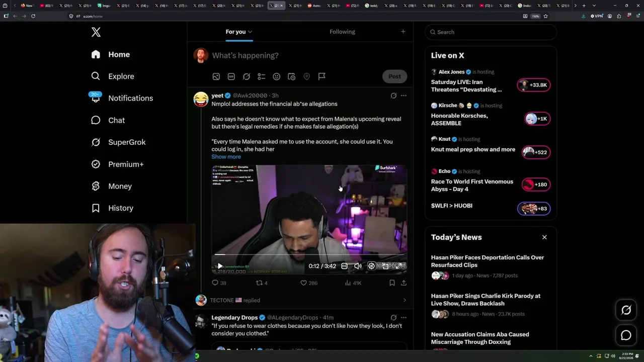Image resolution: width=644 pixels, height=362 pixels.
Task: Open a new browser tab
Action: tap(584, 6)
